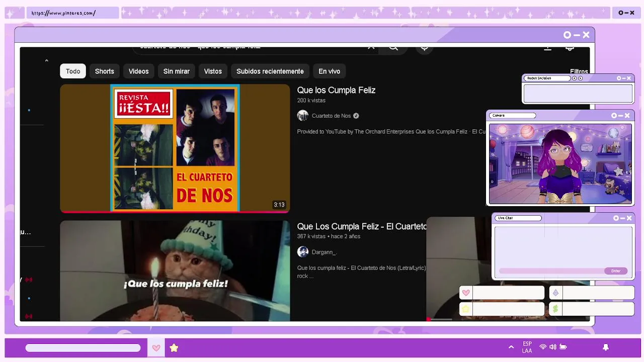Viewport: 644px width, 362px height.
Task: Click the verified badge beside Cuarteto de Nos
Action: [356, 116]
